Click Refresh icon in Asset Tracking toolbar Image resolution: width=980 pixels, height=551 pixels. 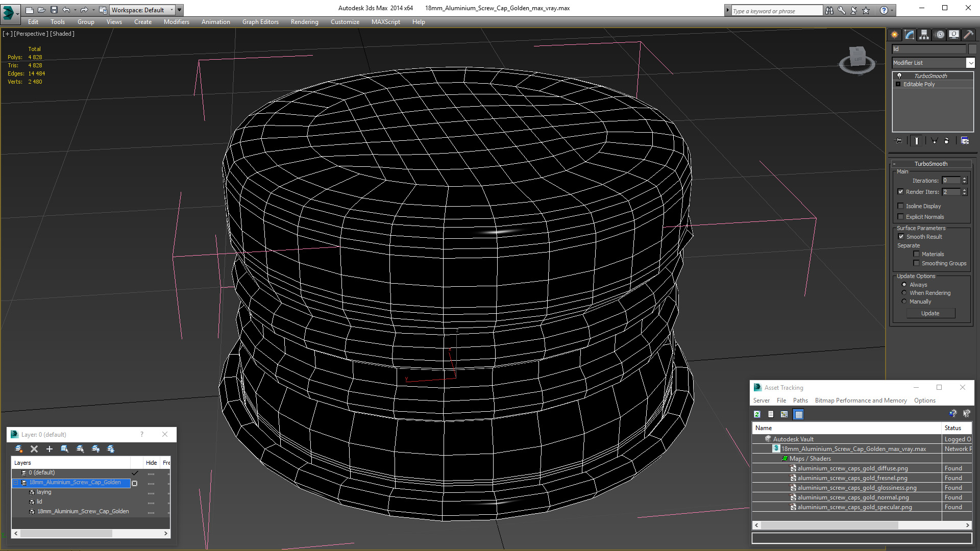pyautogui.click(x=757, y=414)
